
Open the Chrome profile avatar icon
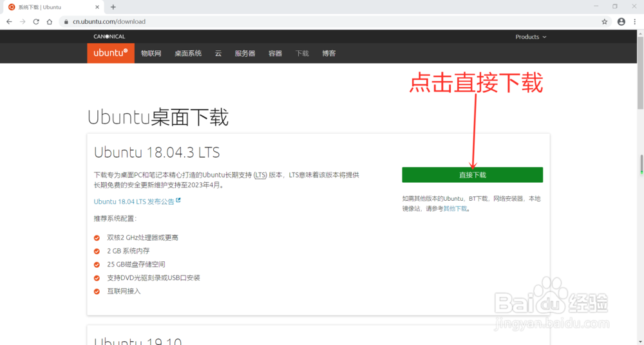[x=621, y=22]
